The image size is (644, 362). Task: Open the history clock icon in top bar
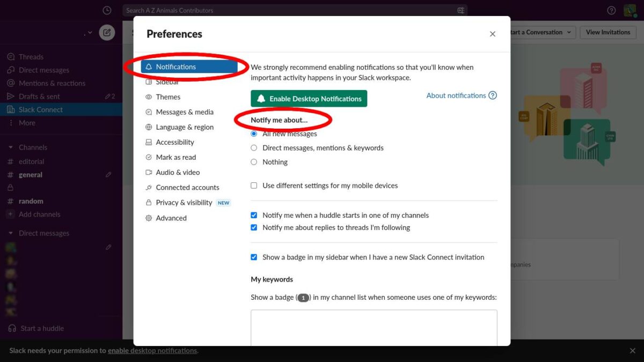[107, 10]
